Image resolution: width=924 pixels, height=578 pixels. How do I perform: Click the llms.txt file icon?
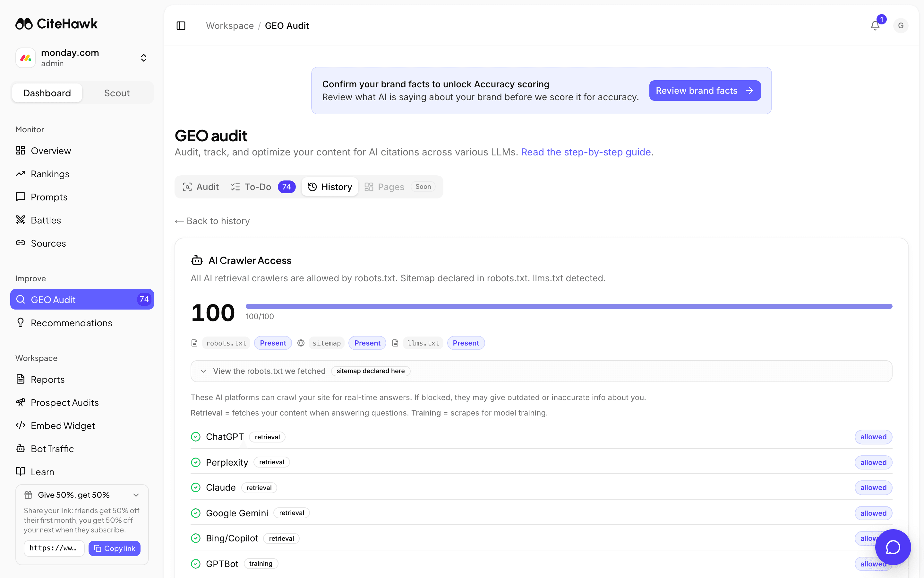click(x=395, y=343)
